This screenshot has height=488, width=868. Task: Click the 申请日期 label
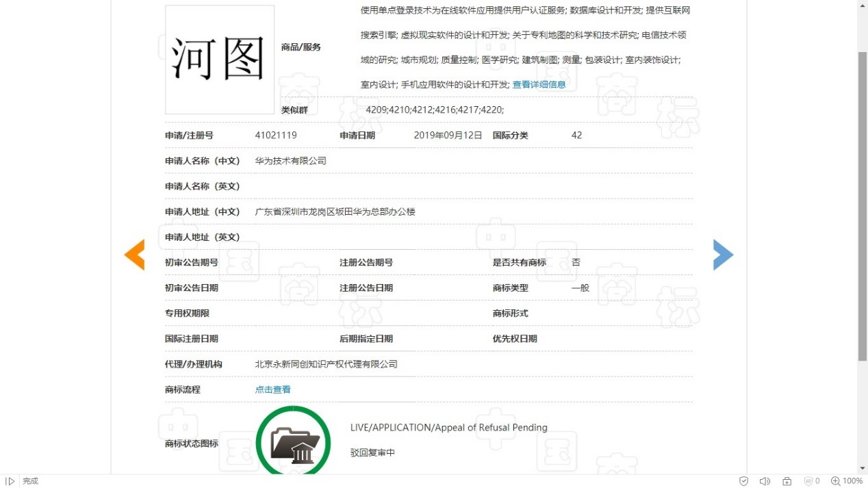357,136
